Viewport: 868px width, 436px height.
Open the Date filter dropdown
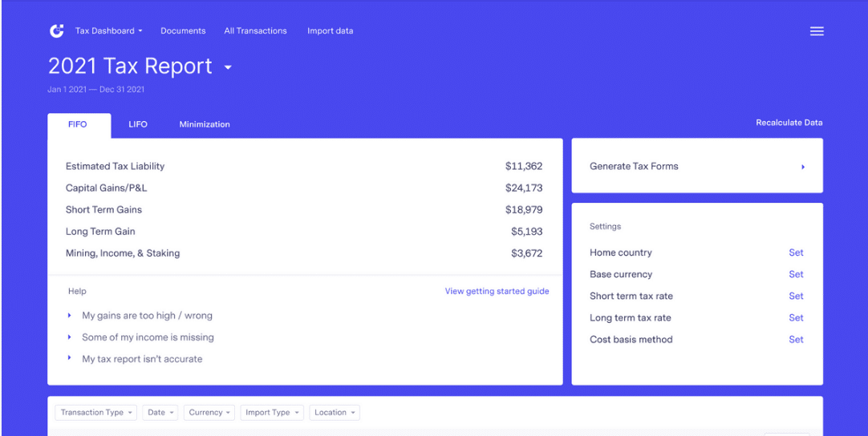point(161,413)
